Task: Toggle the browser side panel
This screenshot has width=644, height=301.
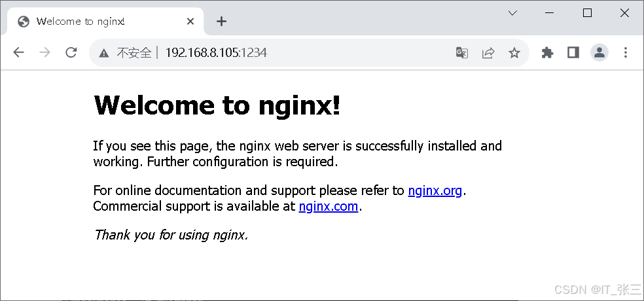Action: tap(573, 52)
